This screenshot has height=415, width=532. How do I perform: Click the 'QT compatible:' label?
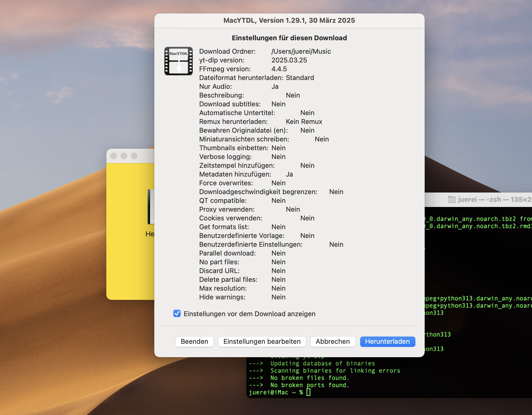point(223,201)
